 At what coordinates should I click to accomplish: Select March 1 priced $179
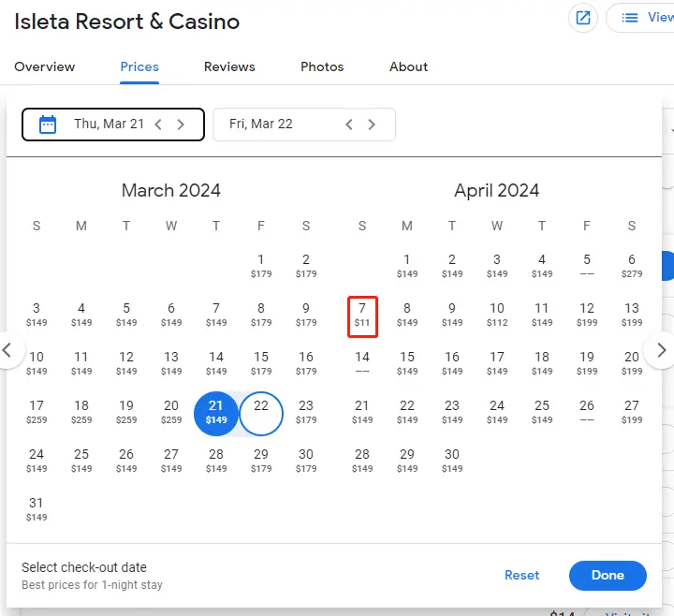coord(261,266)
